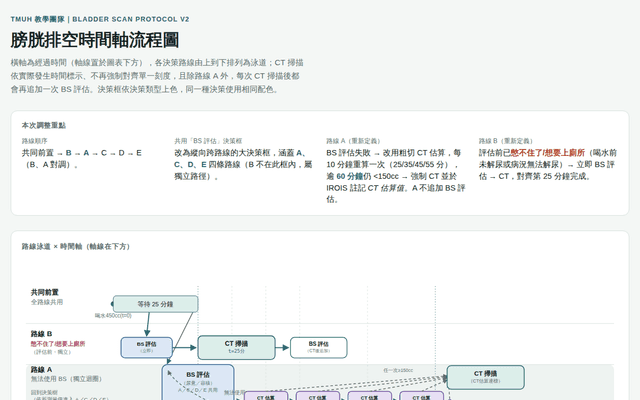Click the 路線 A lane label
Viewport: 640px width, 400px height.
pyautogui.click(x=41, y=370)
